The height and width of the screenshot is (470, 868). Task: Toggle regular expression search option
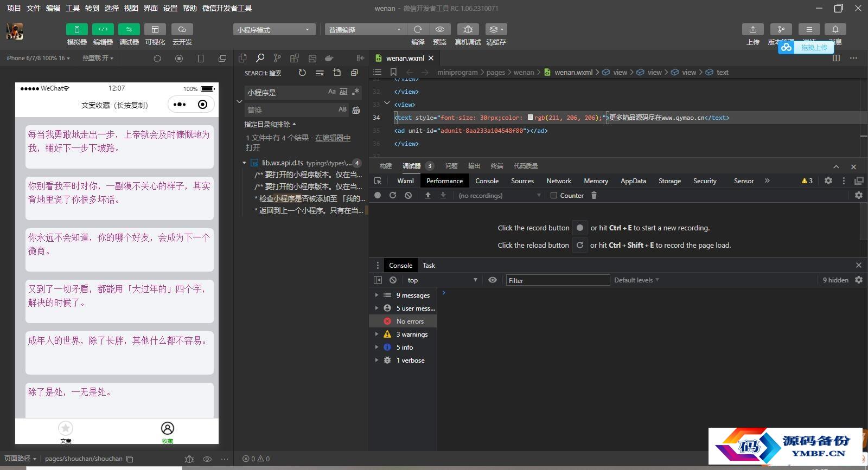click(355, 92)
